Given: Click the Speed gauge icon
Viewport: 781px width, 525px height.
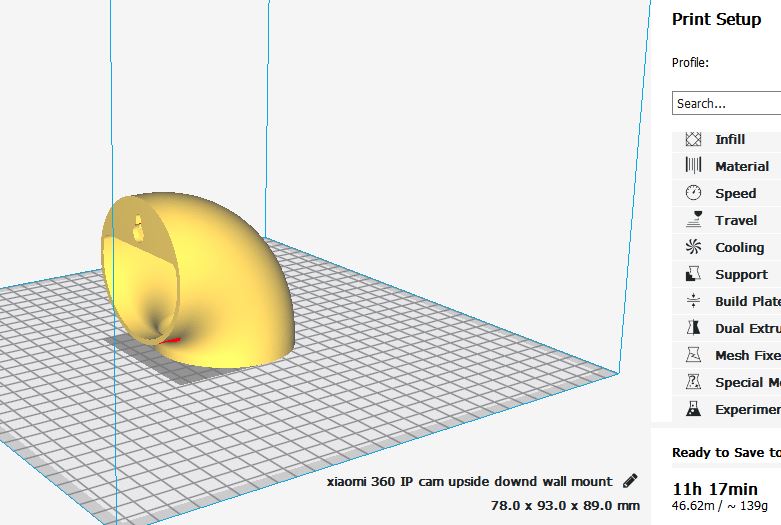Looking at the screenshot, I should (x=693, y=193).
